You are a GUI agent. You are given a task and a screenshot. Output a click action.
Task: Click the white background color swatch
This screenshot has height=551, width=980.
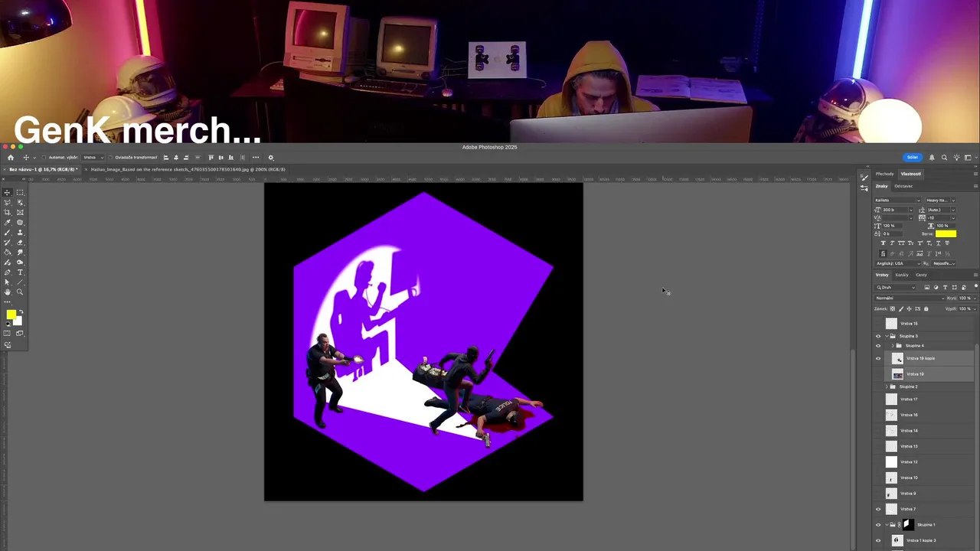[19, 321]
